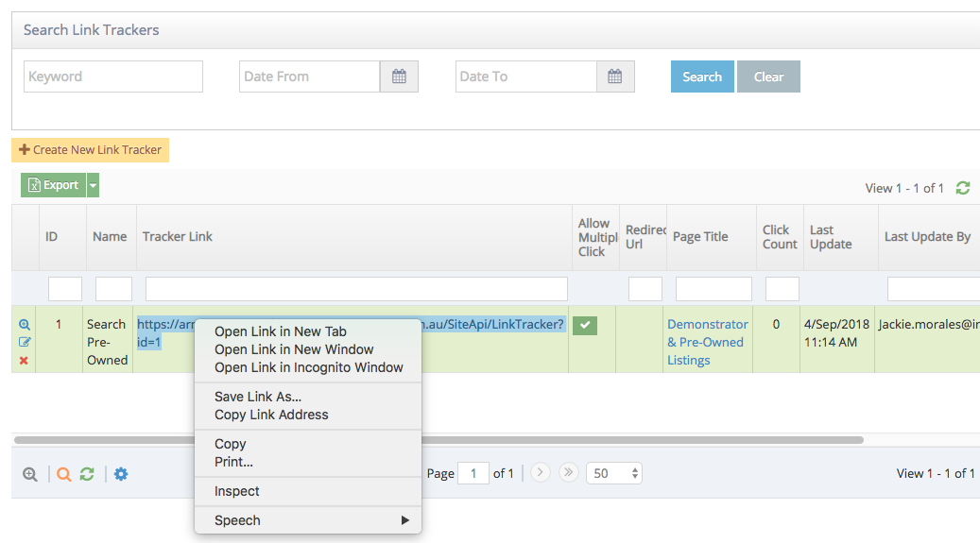Viewport: 980px width, 543px height.
Task: Focus the Date From field
Action: [309, 76]
